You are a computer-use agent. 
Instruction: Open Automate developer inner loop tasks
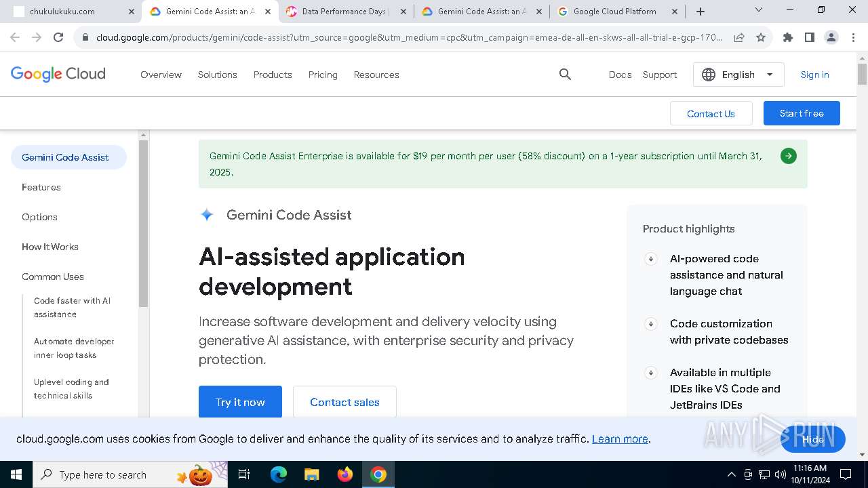click(x=74, y=348)
